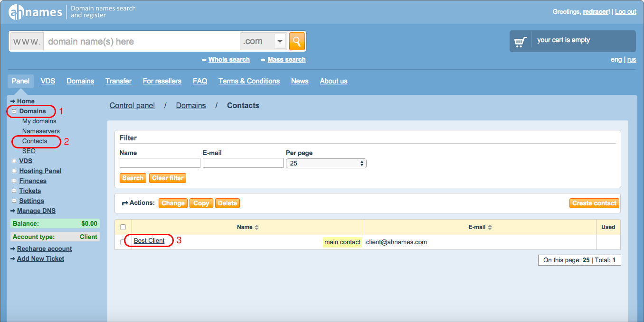
Task: Expand the Hosting Panel sidebar section
Action: coord(14,171)
